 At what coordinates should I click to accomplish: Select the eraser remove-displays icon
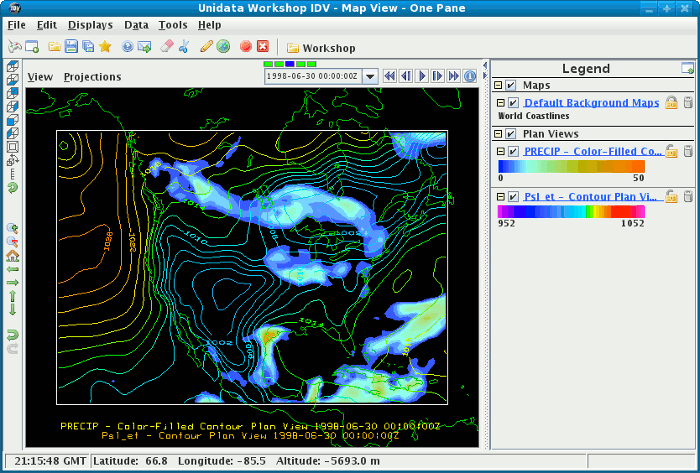tap(167, 47)
